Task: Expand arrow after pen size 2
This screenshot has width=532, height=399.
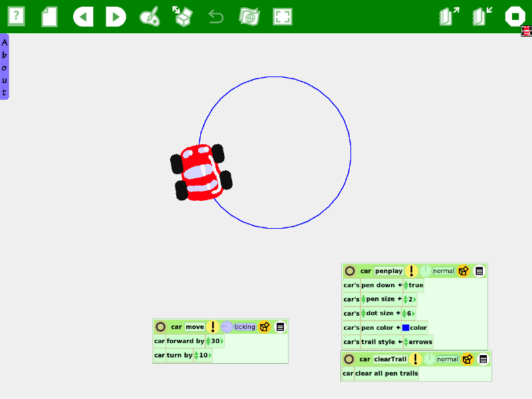Action: (x=414, y=300)
